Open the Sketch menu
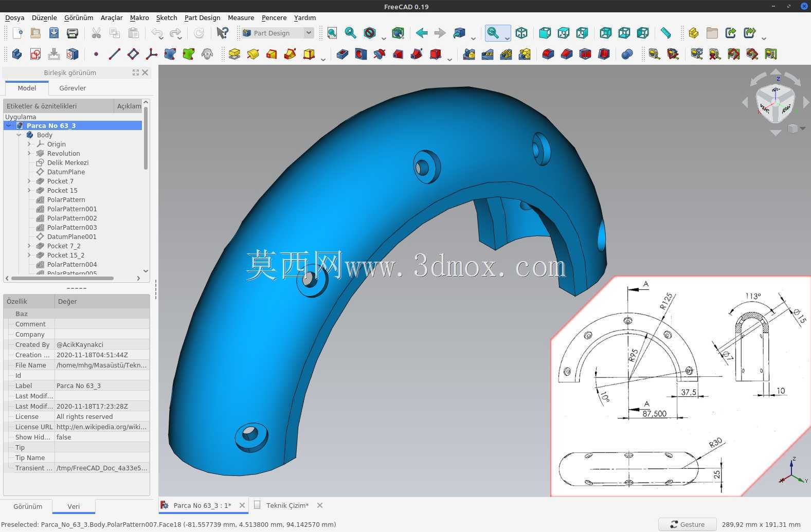Viewport: 811px width, 532px height. pyautogui.click(x=167, y=17)
